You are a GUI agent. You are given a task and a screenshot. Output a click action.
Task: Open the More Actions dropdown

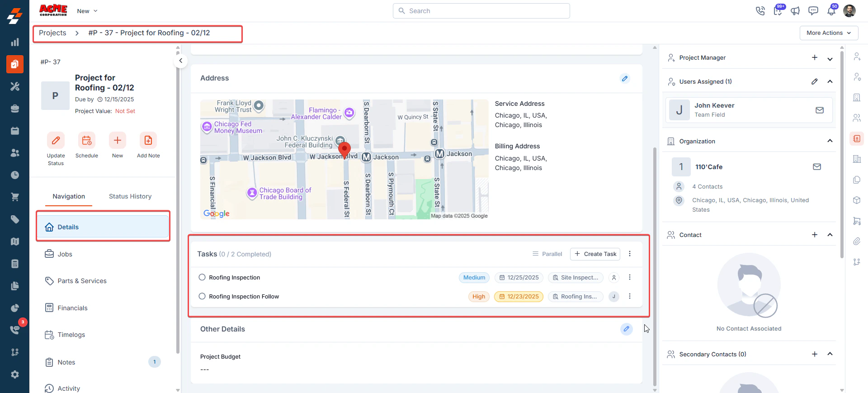click(829, 33)
